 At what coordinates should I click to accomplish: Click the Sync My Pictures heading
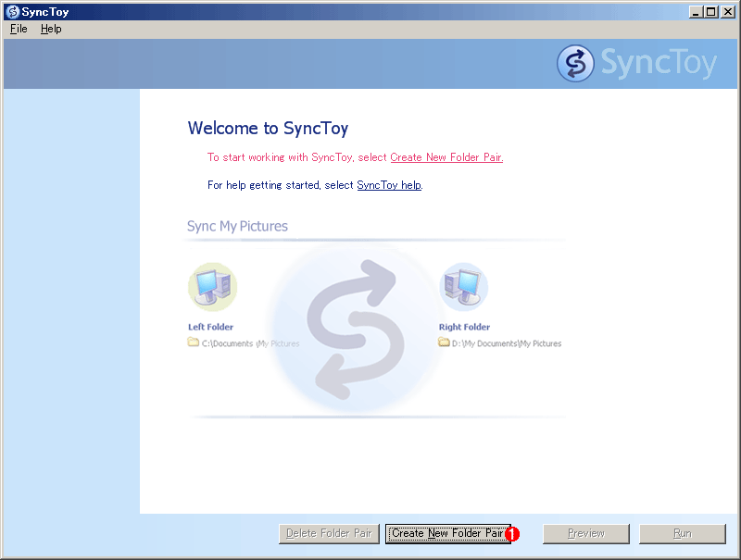(x=237, y=226)
